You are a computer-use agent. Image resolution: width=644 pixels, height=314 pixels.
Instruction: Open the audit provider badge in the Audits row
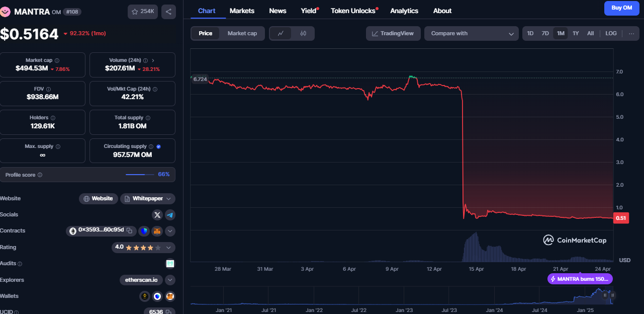coord(170,263)
